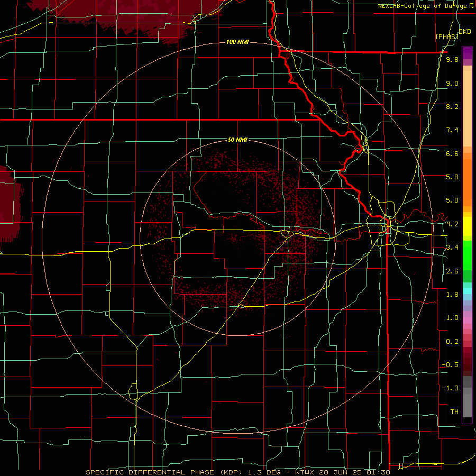Pick the purple swatch atop the color bar
This screenshot has width=476, height=476.
coord(467,53)
